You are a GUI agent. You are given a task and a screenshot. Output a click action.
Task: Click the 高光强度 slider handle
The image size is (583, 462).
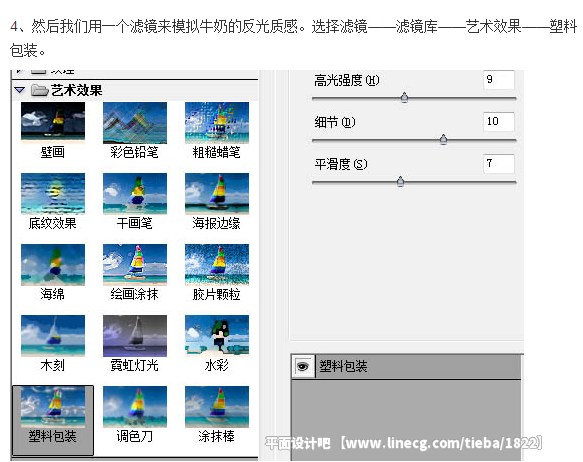point(405,98)
